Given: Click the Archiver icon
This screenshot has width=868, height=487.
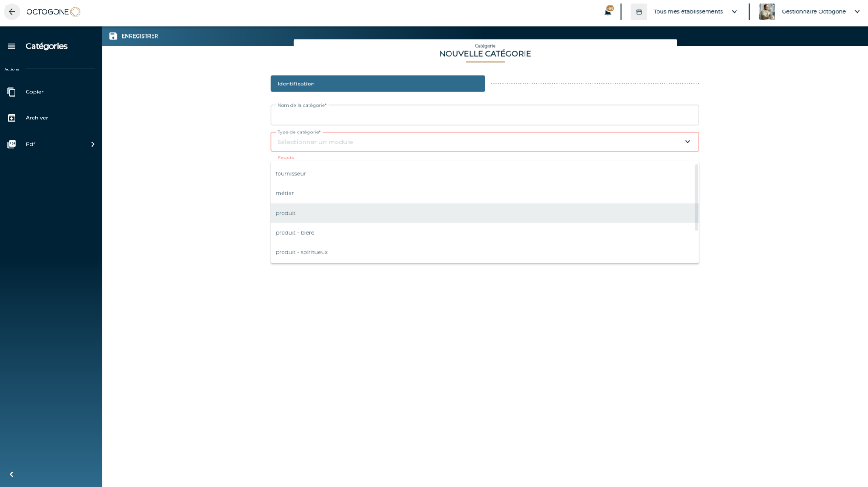Looking at the screenshot, I should coord(11,118).
